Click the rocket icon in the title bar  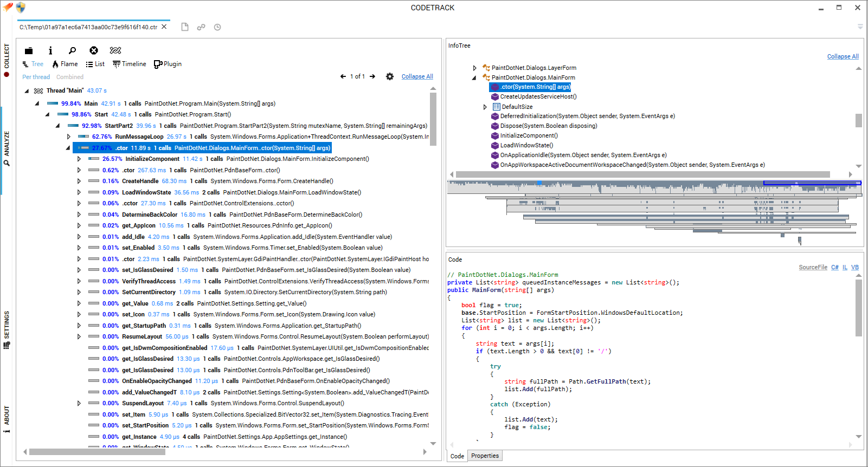coord(8,7)
